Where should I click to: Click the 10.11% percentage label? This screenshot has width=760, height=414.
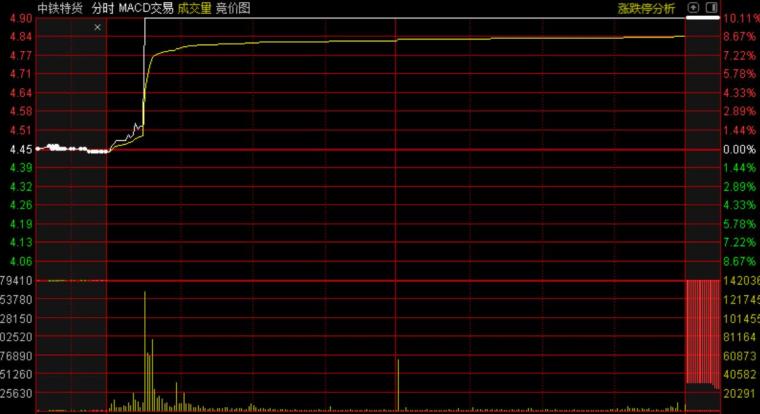(741, 18)
